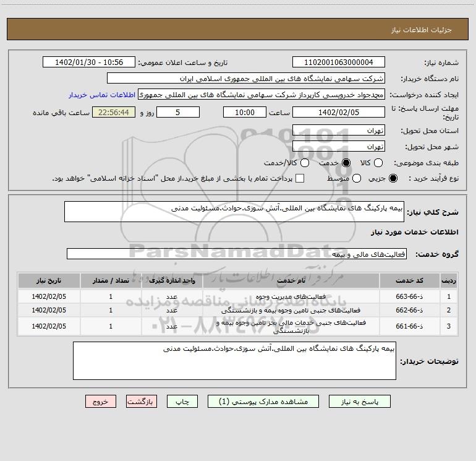Click service code ذ-66-663 cell
The image size is (476, 461).
[x=409, y=296]
